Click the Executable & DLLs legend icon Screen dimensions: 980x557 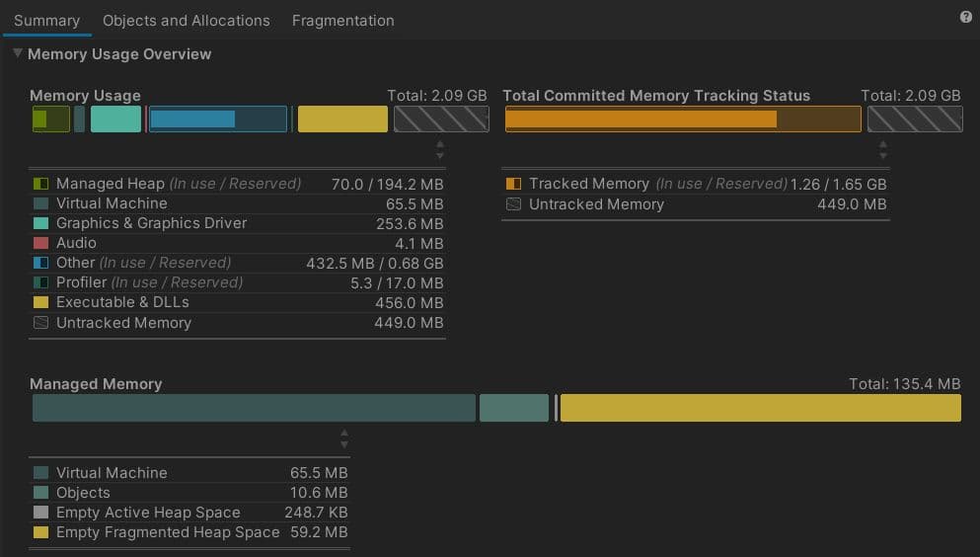click(x=40, y=303)
